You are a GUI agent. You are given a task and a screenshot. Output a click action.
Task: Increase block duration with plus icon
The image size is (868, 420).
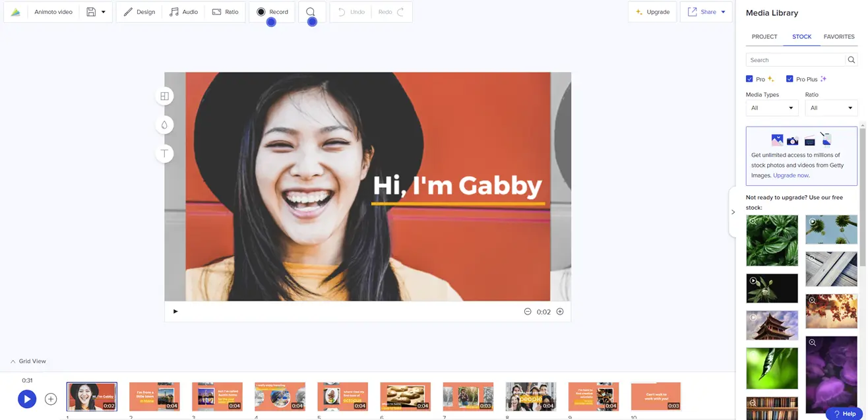click(560, 312)
